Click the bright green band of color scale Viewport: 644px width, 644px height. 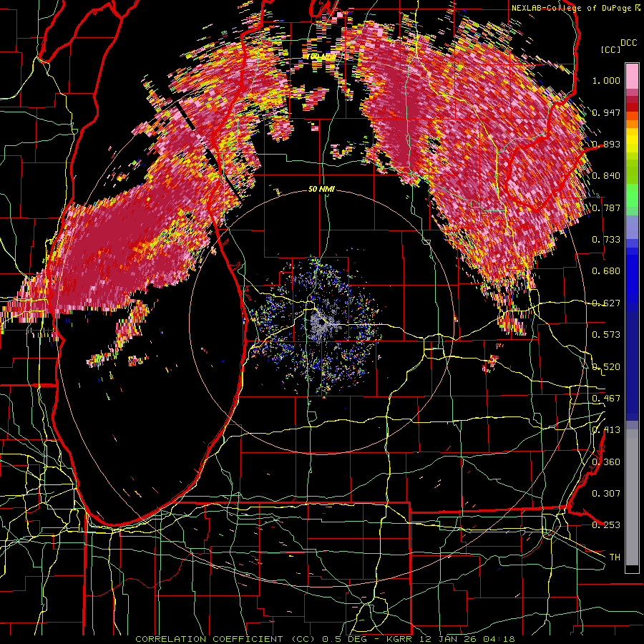coord(632,195)
